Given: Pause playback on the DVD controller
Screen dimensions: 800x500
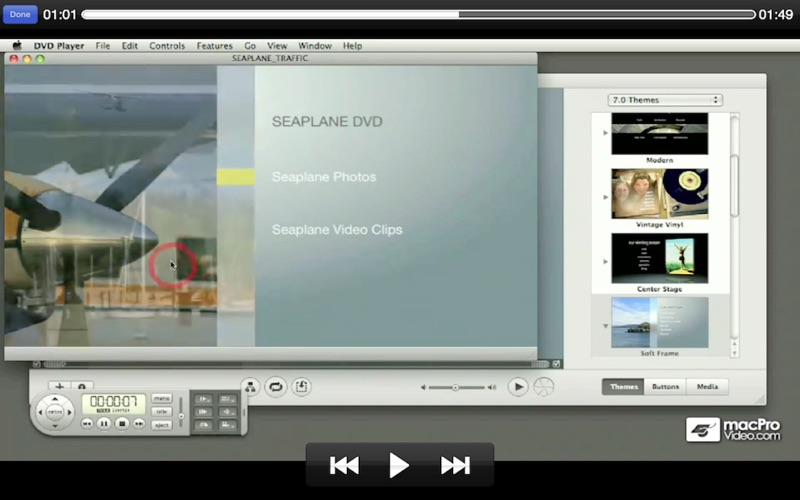Looking at the screenshot, I should click(104, 423).
